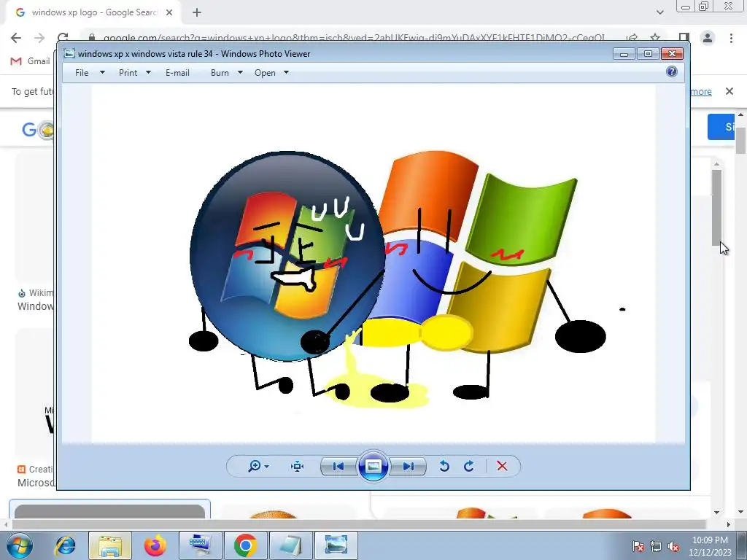This screenshot has width=747, height=560.
Task: Expand the Open dropdown arrow
Action: pos(286,72)
